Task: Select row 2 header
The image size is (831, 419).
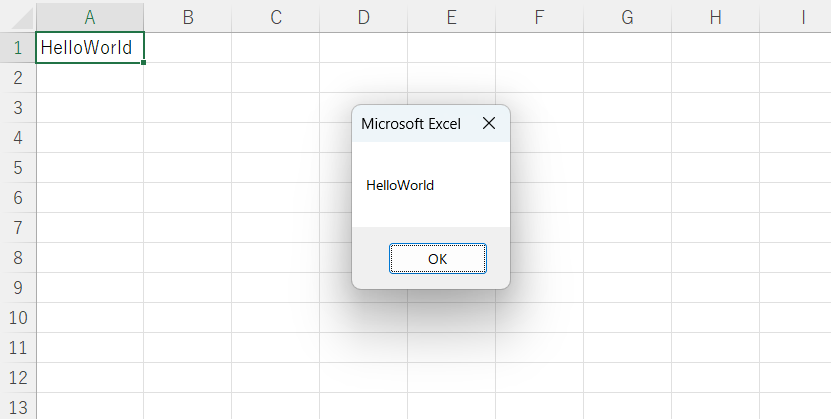Action: [17, 77]
